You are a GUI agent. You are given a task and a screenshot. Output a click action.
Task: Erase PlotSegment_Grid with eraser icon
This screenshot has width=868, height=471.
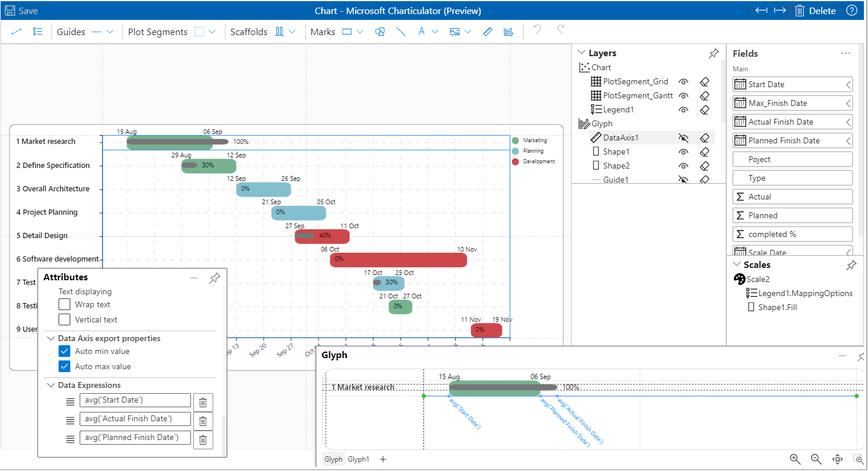click(x=705, y=82)
